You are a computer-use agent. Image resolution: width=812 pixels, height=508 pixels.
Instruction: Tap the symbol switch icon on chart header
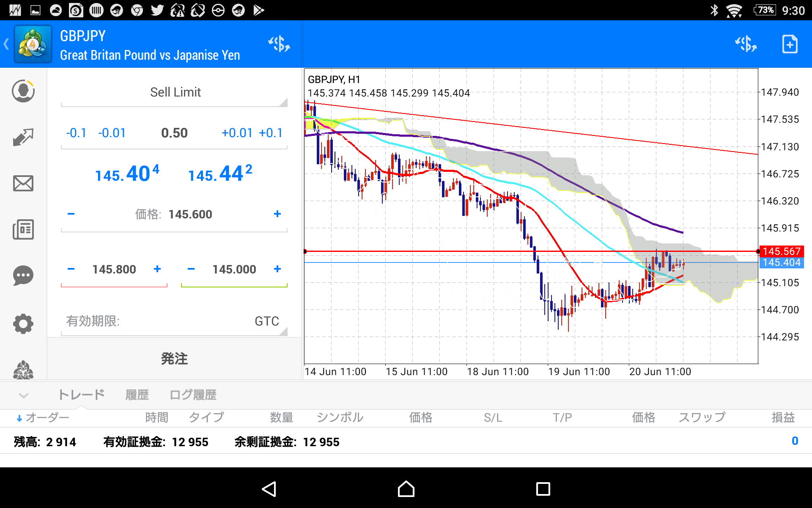click(x=746, y=44)
